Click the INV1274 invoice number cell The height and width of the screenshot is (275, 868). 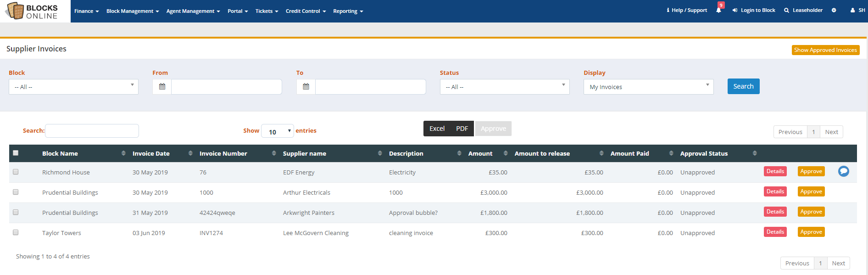211,233
